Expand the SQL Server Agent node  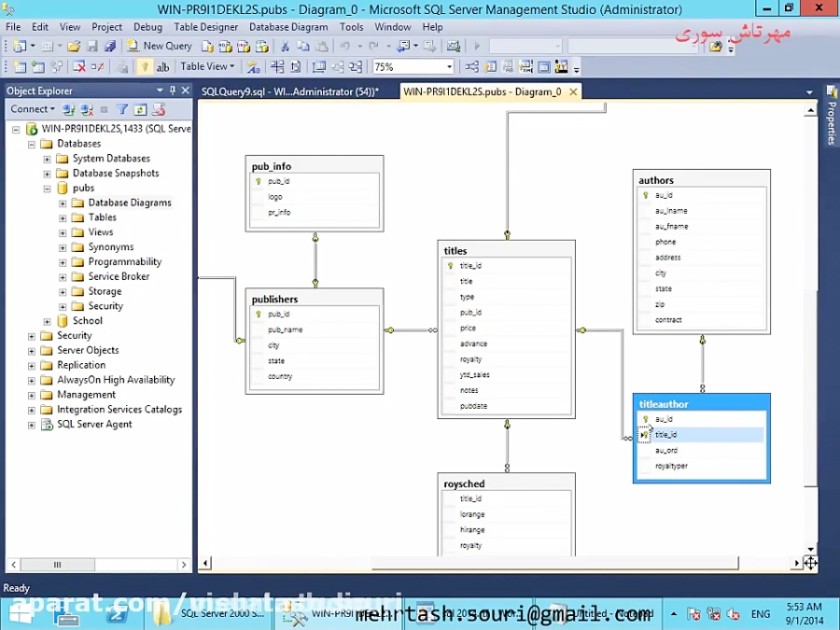pyautogui.click(x=32, y=425)
